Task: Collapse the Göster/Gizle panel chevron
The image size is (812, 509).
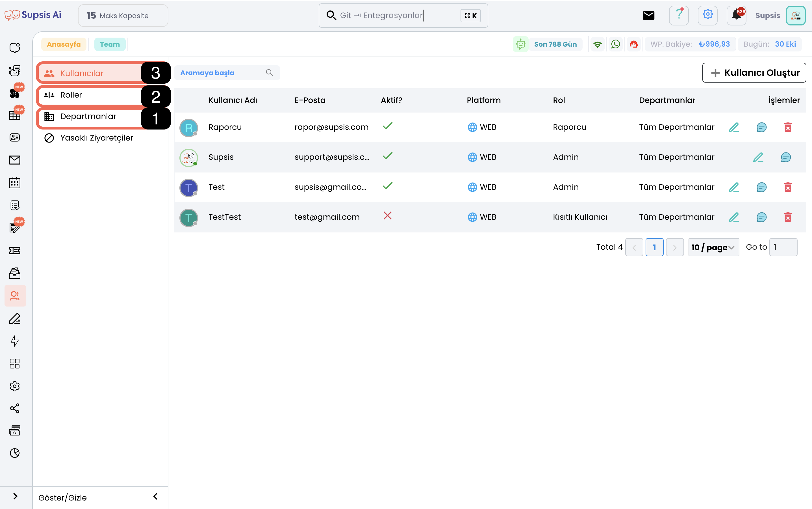Action: [x=155, y=497]
